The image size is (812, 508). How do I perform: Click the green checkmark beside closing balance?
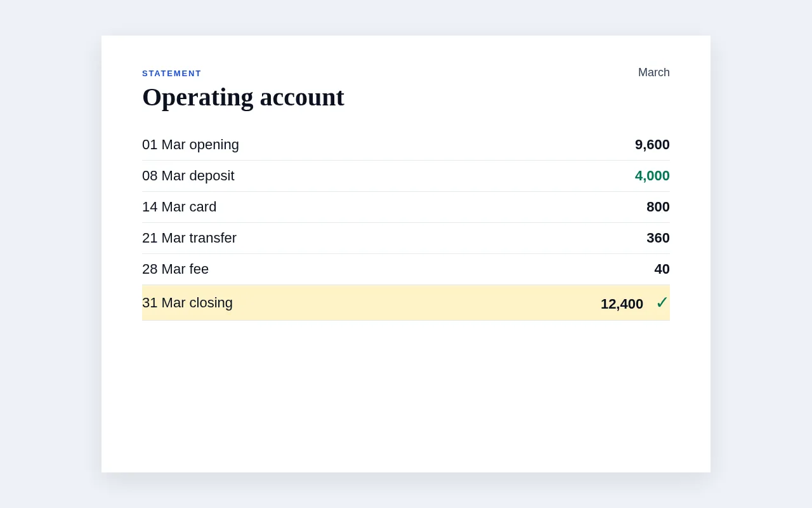pyautogui.click(x=662, y=303)
